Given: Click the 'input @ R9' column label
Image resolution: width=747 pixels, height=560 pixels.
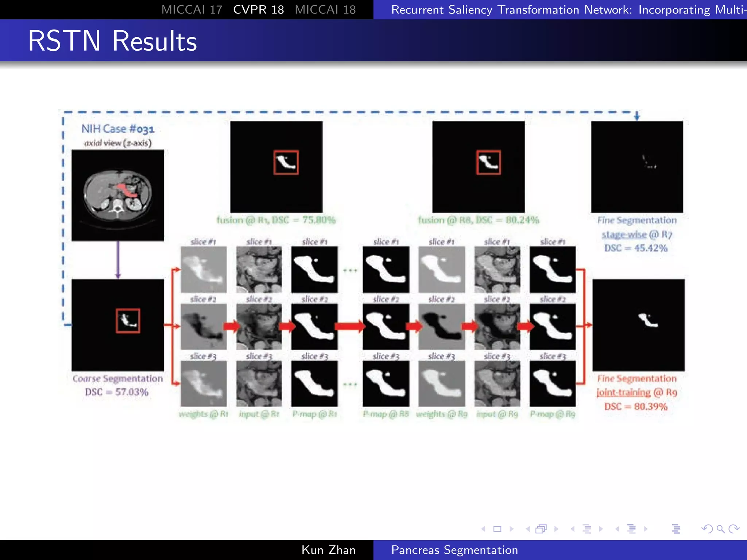Looking at the screenshot, I should [497, 414].
